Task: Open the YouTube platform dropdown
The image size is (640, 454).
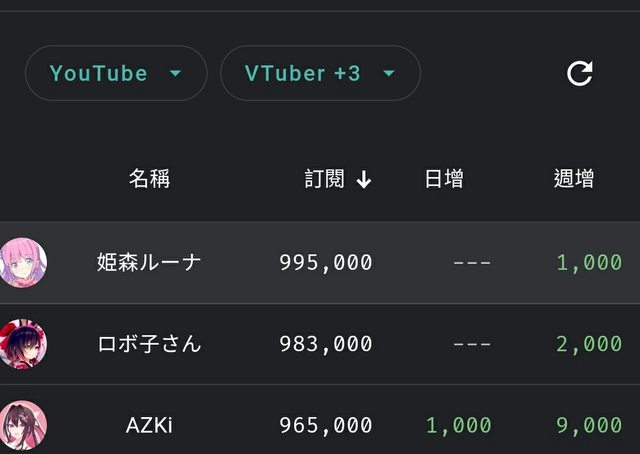Action: (116, 73)
